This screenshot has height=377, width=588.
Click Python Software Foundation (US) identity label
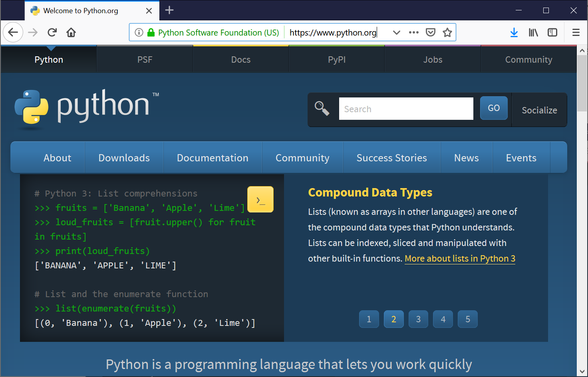click(219, 32)
